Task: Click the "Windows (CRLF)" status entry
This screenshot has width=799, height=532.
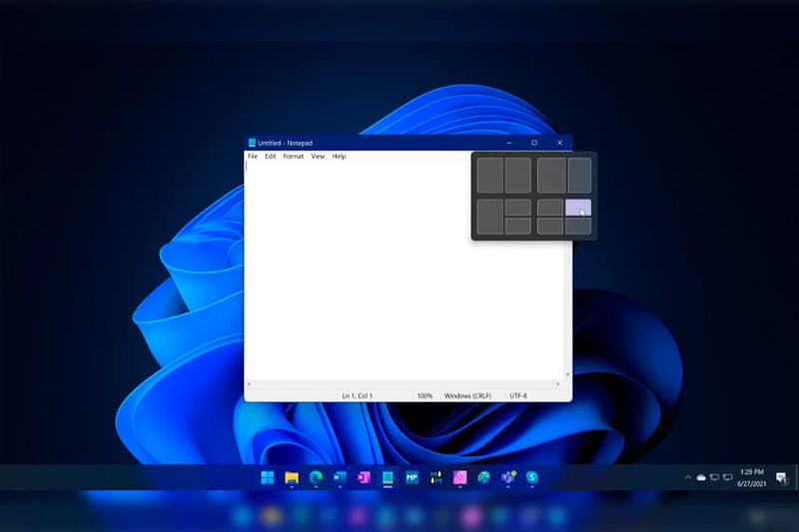Action: click(467, 395)
